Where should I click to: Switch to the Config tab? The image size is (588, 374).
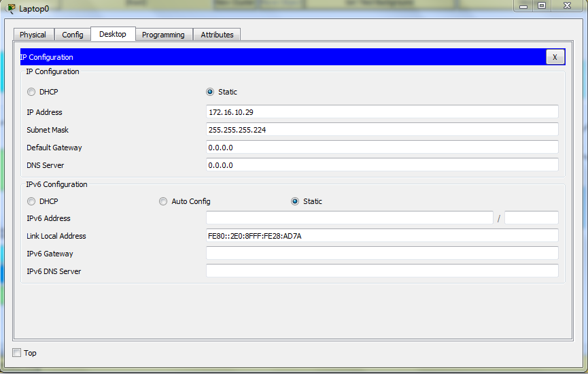point(73,35)
